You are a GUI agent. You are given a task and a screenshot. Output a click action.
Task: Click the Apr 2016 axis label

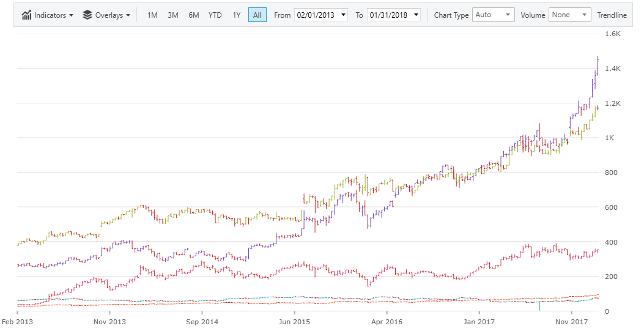(x=387, y=322)
